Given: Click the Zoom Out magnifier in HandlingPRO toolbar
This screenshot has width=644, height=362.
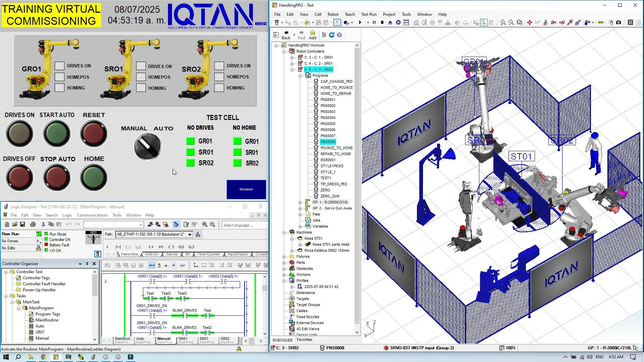Looking at the screenshot, I should tap(511, 22).
